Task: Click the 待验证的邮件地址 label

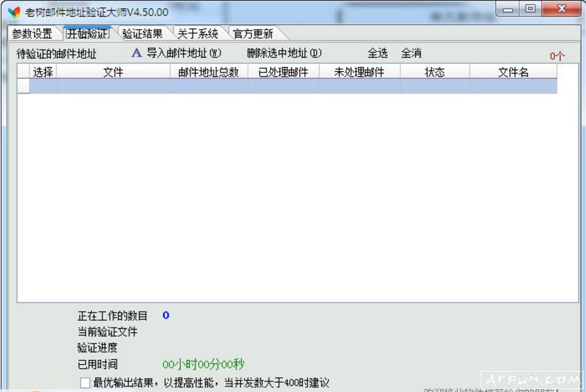Action: (57, 54)
